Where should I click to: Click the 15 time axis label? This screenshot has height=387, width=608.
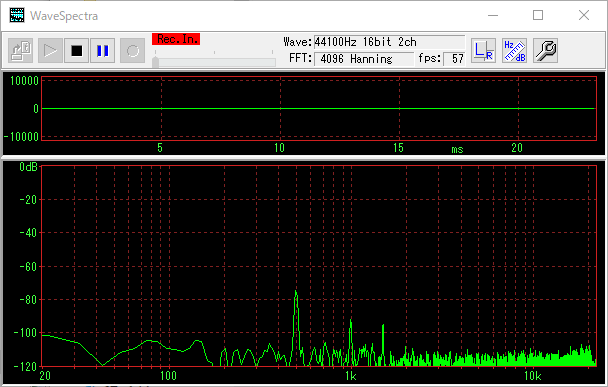[398, 148]
